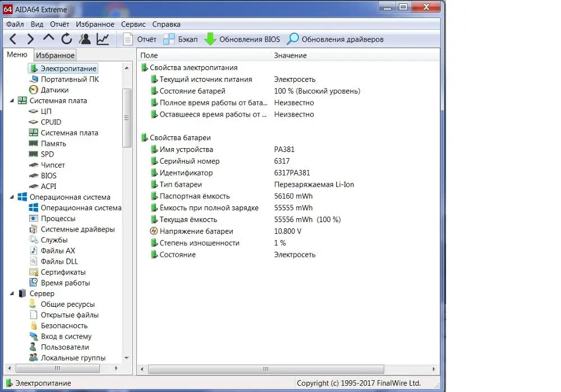
Task: Open the graph chart toolbar icon
Action: click(103, 39)
